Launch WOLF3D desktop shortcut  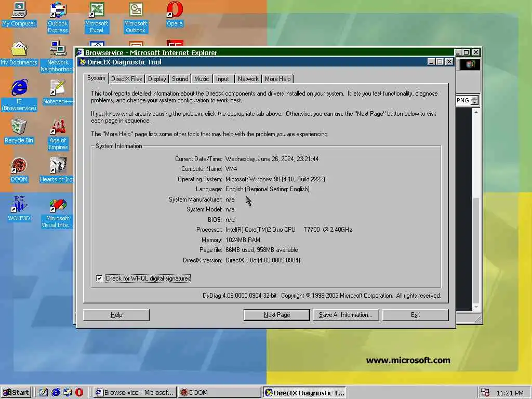[19, 209]
